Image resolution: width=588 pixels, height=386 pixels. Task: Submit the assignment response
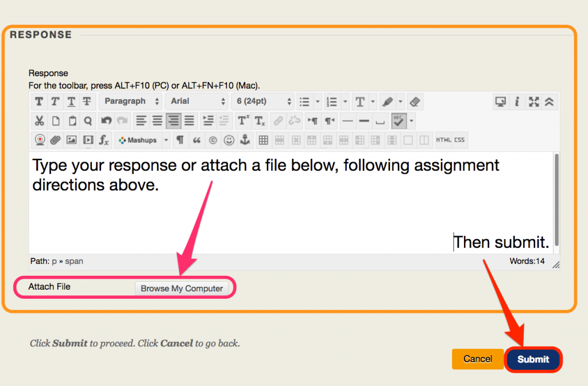pyautogui.click(x=533, y=360)
